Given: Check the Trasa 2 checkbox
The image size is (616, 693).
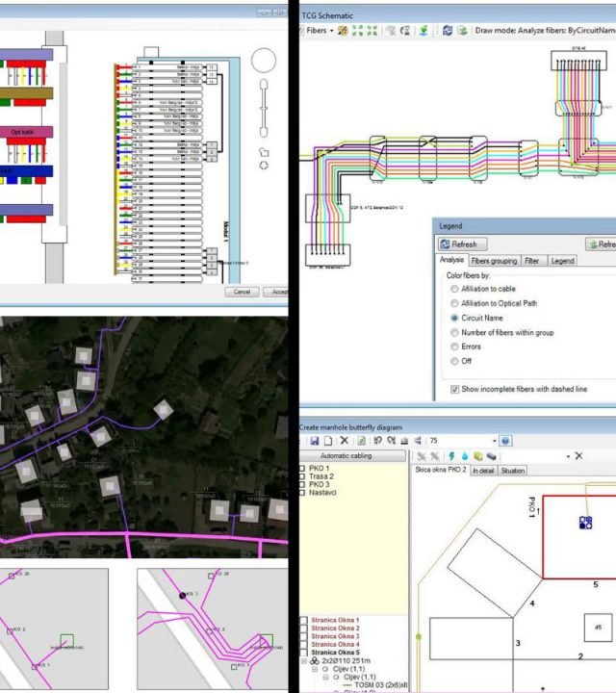Looking at the screenshot, I should coord(302,476).
